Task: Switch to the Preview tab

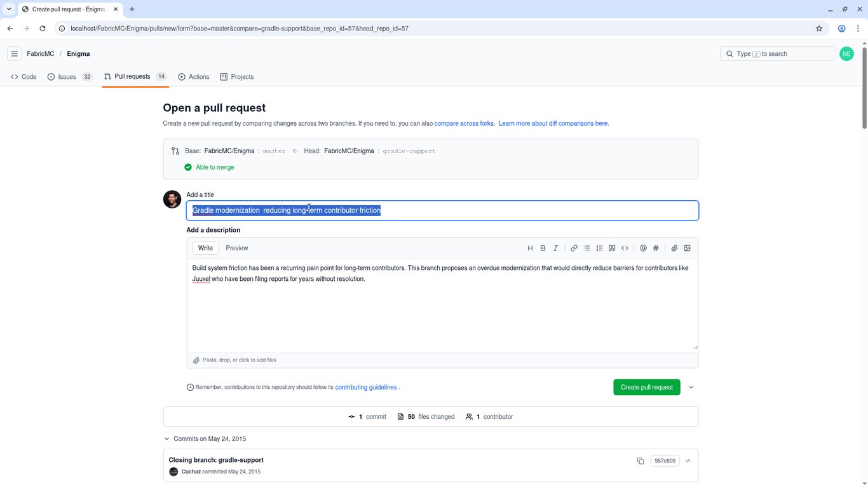Action: (x=237, y=248)
